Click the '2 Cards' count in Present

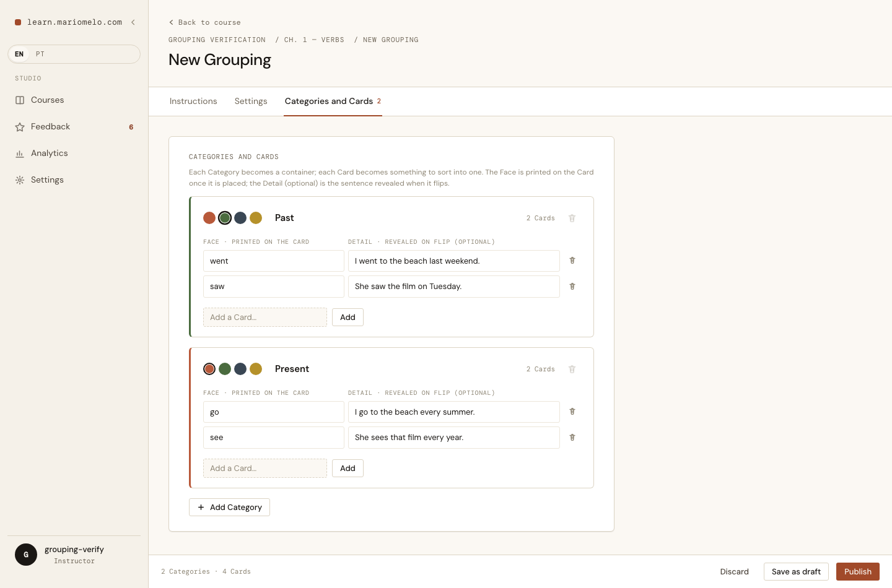[x=541, y=369]
